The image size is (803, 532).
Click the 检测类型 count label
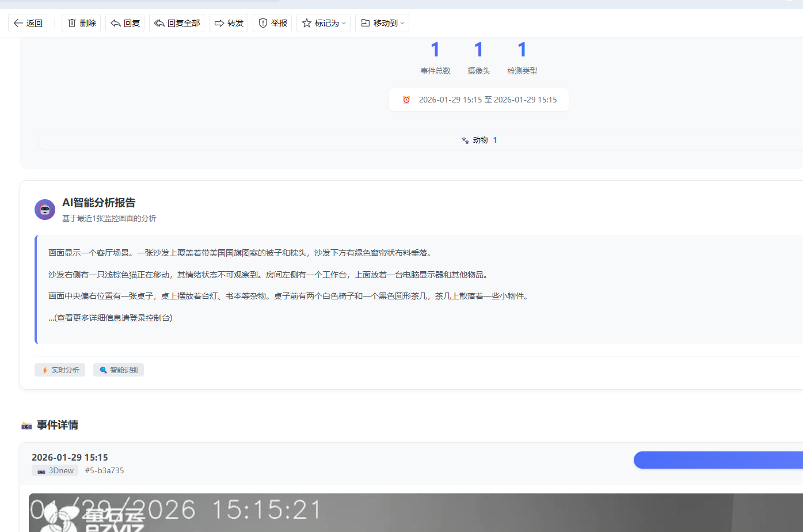522,71
